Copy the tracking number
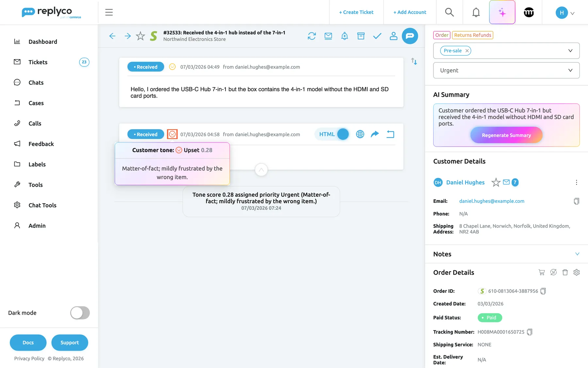 click(530, 332)
